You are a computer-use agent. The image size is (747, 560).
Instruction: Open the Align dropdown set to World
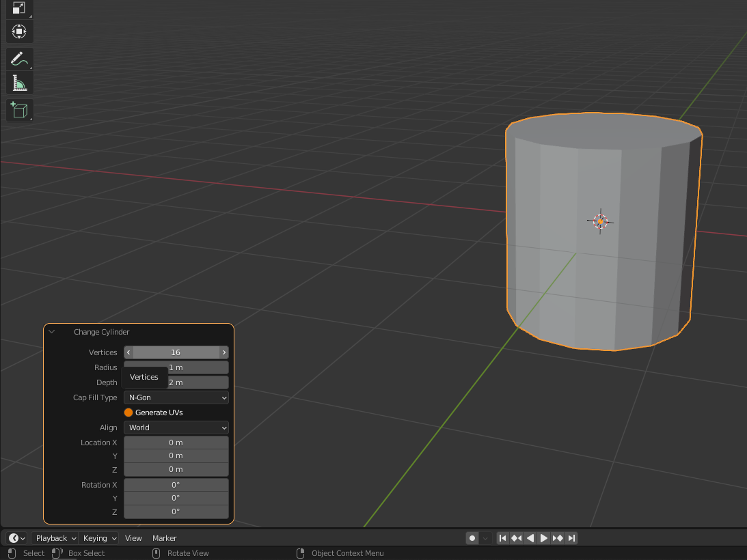[x=176, y=428]
